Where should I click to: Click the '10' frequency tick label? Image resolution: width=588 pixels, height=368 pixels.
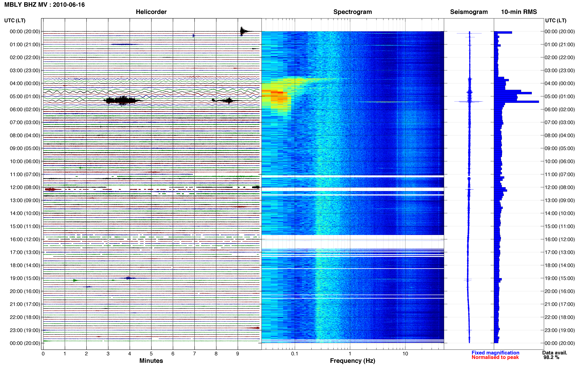tap(405, 354)
